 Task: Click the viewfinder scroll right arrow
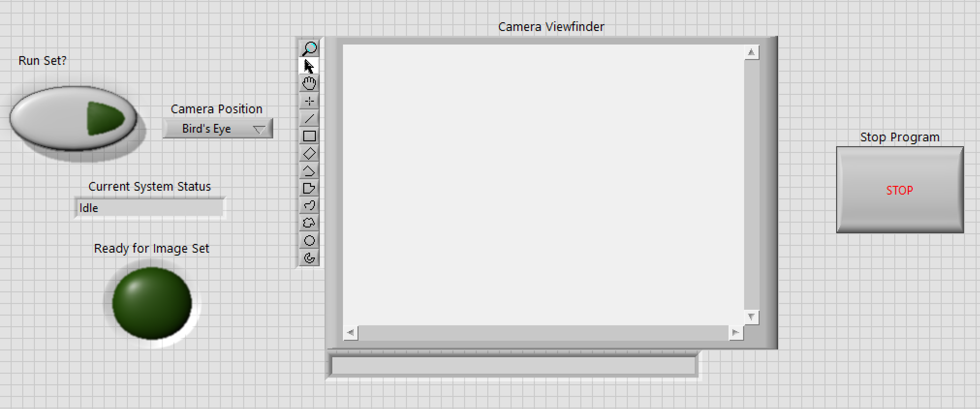coord(736,333)
